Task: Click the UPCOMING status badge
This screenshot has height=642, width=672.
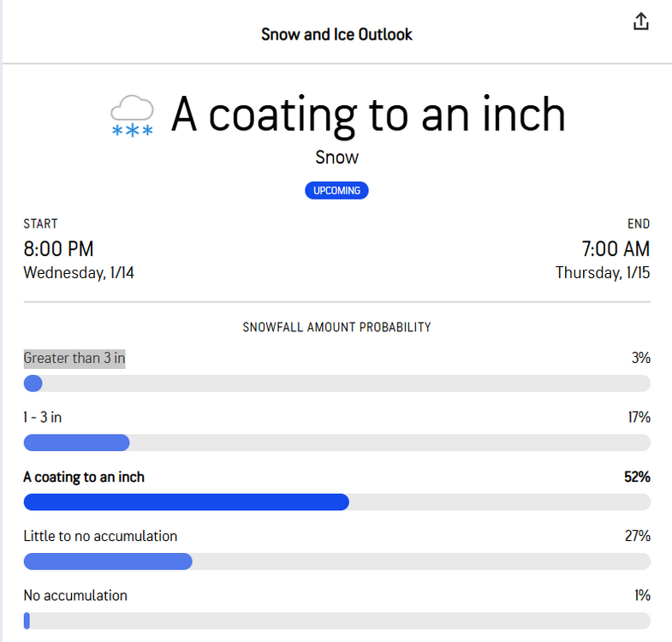Action: click(336, 190)
